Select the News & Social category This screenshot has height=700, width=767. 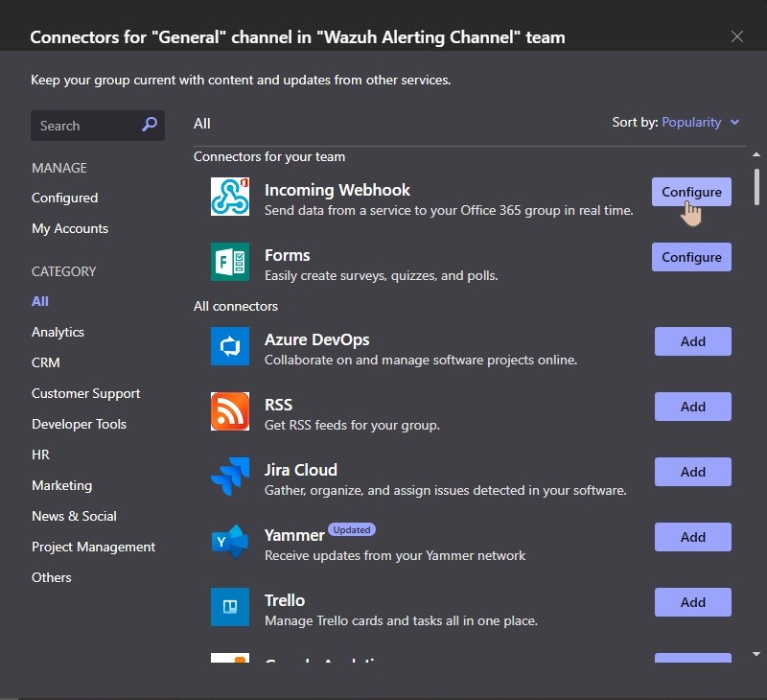click(74, 516)
